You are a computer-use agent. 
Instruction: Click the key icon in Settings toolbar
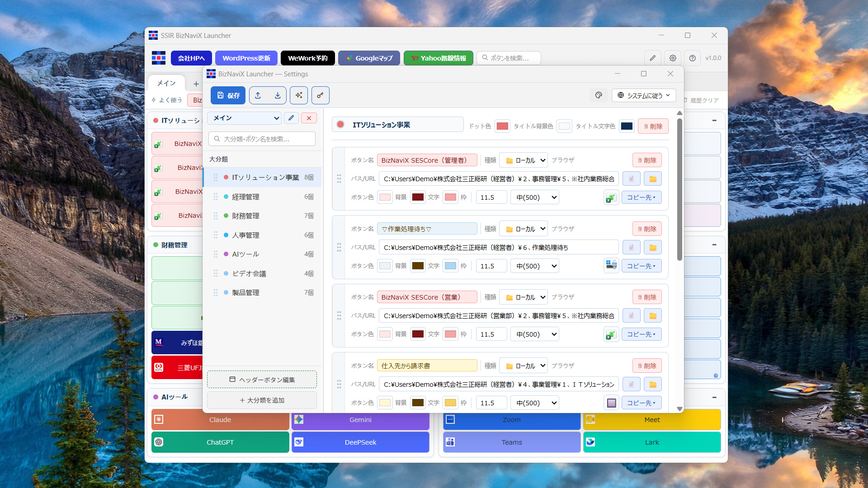click(x=320, y=95)
